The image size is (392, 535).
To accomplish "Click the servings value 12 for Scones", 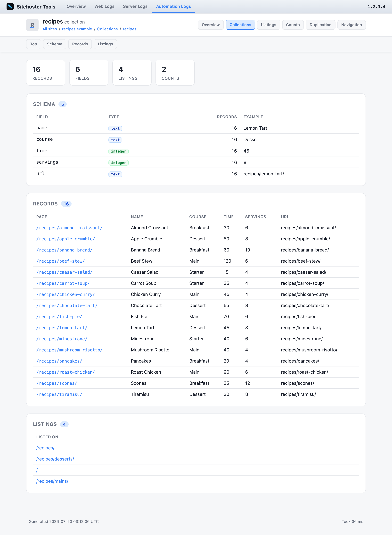I will [x=247, y=383].
